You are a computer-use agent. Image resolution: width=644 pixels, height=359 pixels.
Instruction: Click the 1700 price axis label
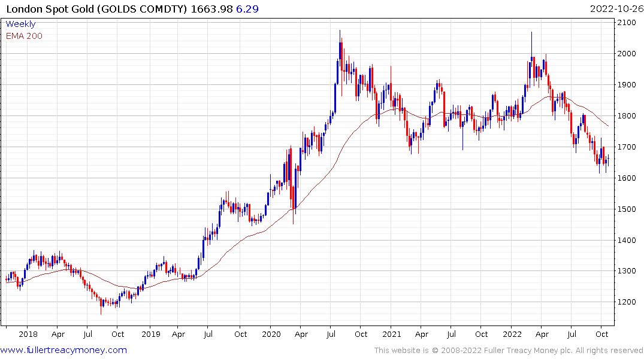tap(627, 147)
